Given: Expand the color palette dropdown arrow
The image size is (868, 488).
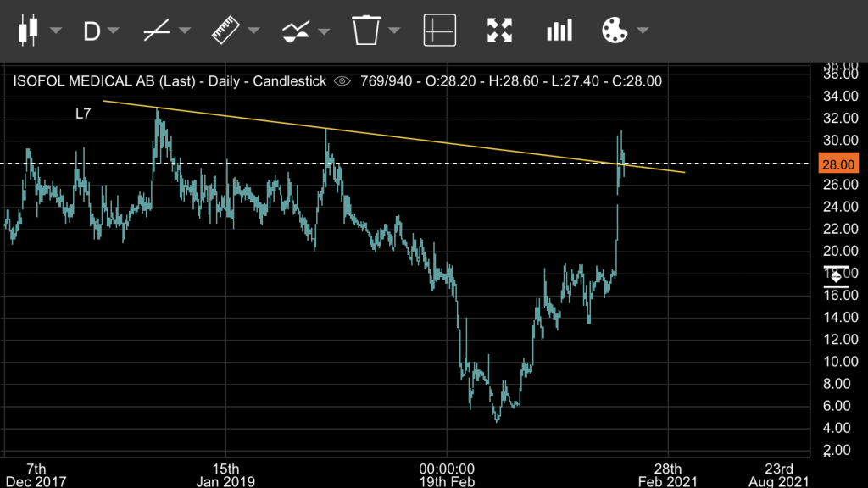Looking at the screenshot, I should [x=643, y=31].
